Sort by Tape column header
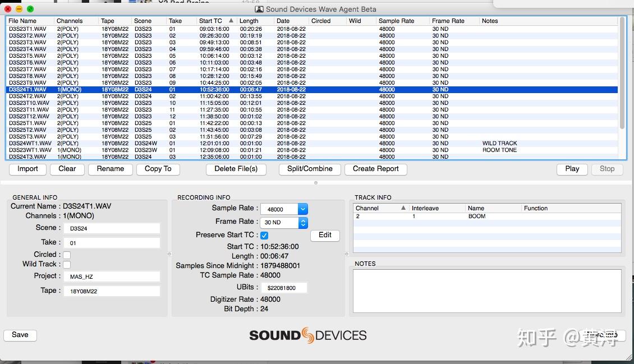634x364 pixels. pyautogui.click(x=115, y=21)
